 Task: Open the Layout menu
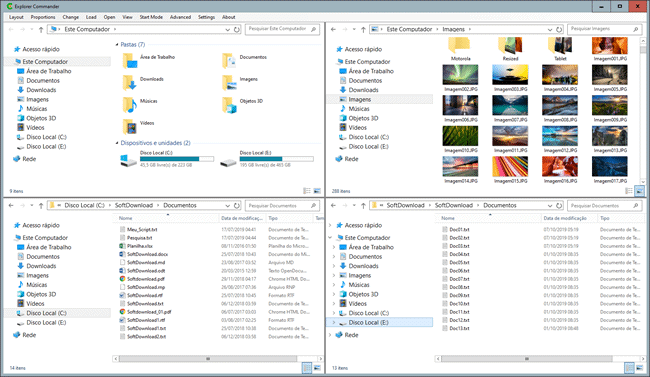(16, 17)
